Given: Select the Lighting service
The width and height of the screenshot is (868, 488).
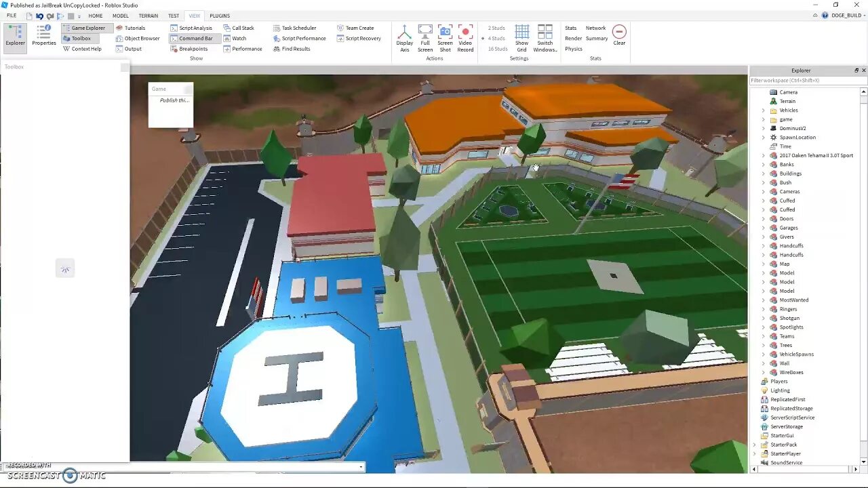Looking at the screenshot, I should tap(780, 390).
